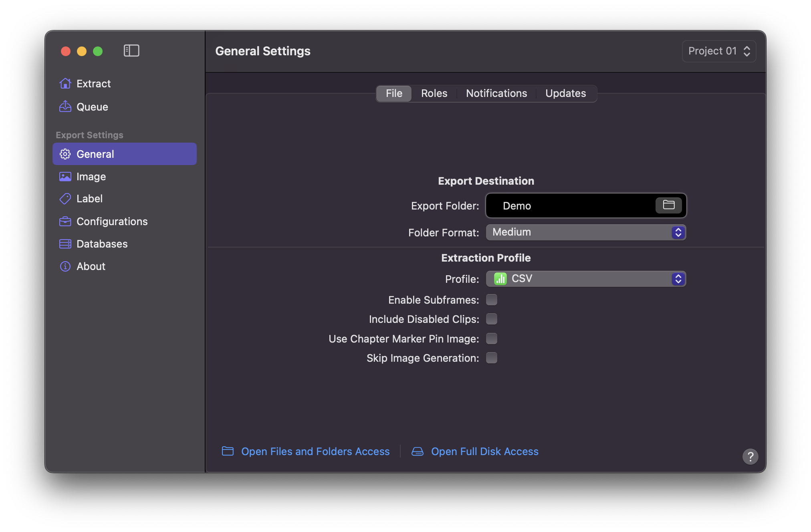Switch to the Notifications tab

click(x=496, y=93)
